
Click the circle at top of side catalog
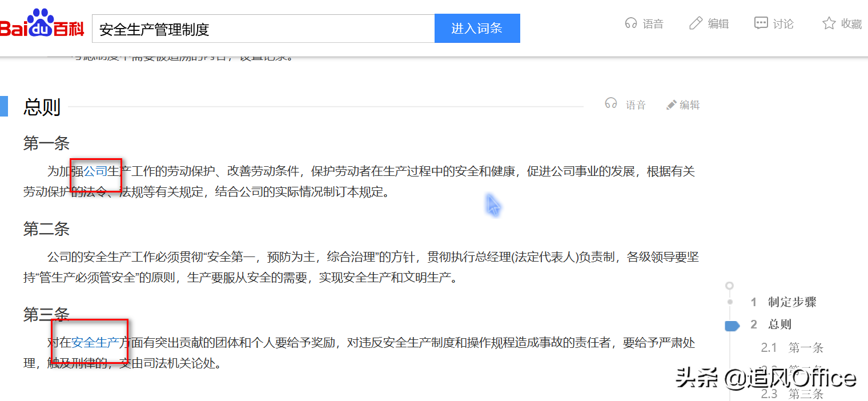[x=729, y=286]
